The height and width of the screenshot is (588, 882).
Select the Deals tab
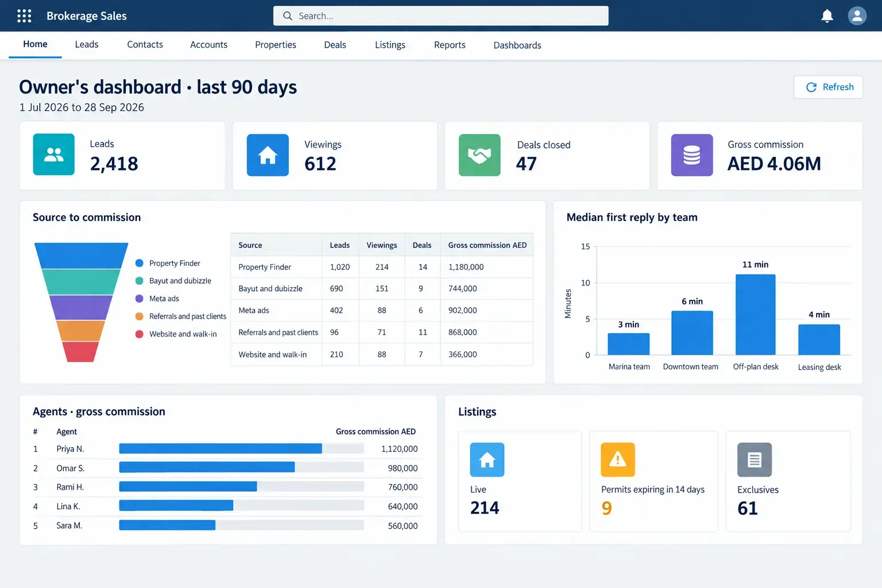pyautogui.click(x=335, y=45)
